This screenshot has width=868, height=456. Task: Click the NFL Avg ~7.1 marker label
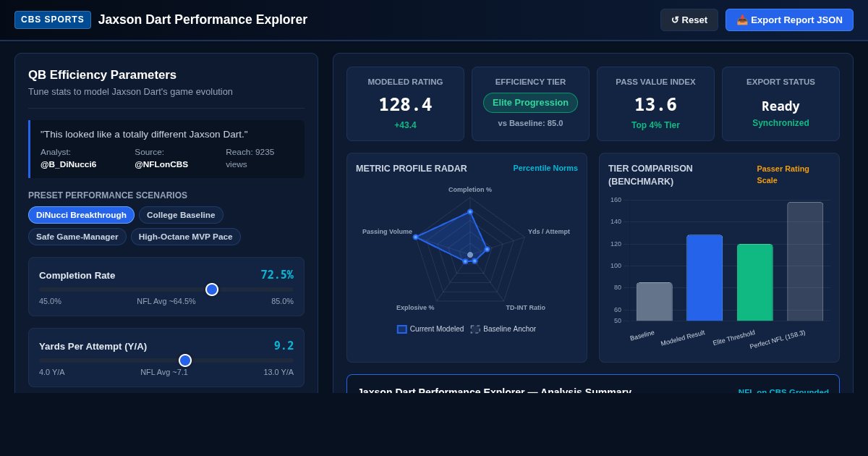coord(164,372)
